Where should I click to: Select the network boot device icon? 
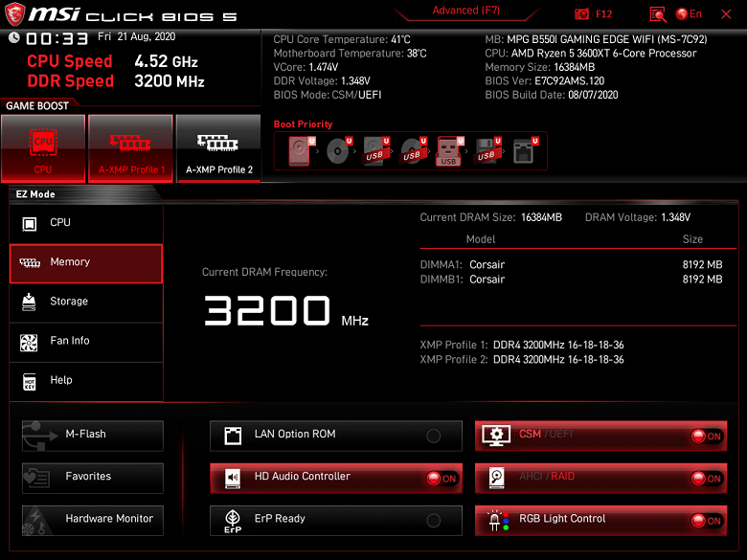[525, 151]
